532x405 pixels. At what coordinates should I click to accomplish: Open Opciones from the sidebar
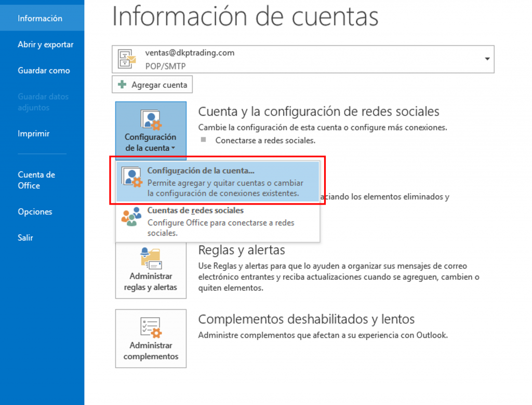35,212
